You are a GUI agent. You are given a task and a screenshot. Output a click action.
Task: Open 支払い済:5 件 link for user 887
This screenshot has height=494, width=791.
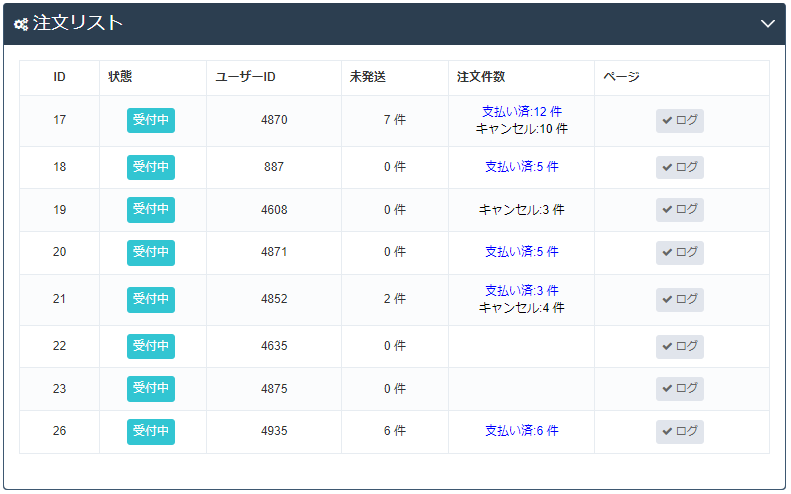click(521, 167)
